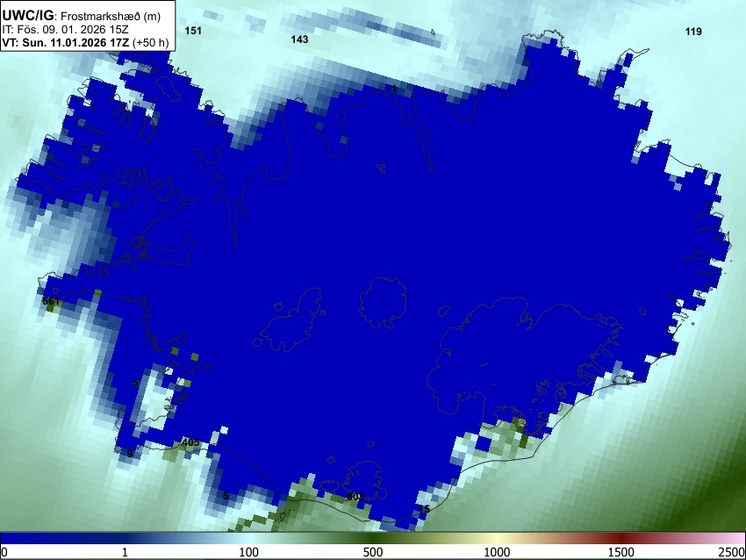Click the legend tick label 1000
The height and width of the screenshot is (560, 746).
(497, 552)
